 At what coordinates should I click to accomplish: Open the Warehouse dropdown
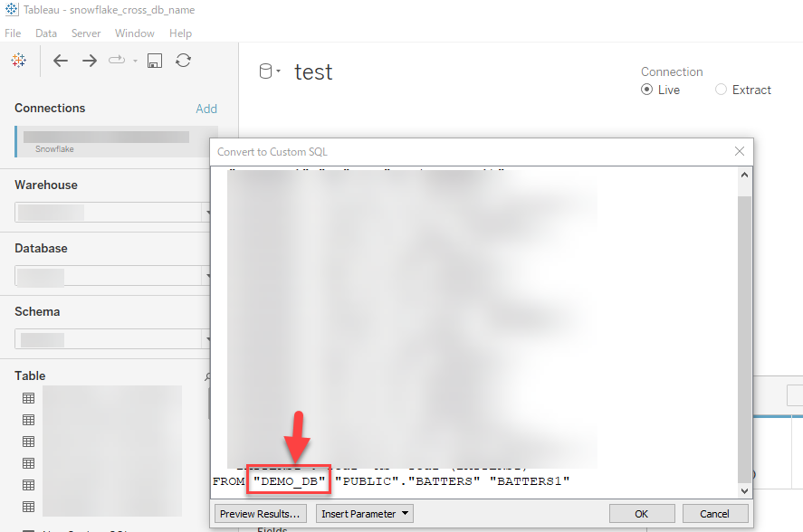(112, 212)
